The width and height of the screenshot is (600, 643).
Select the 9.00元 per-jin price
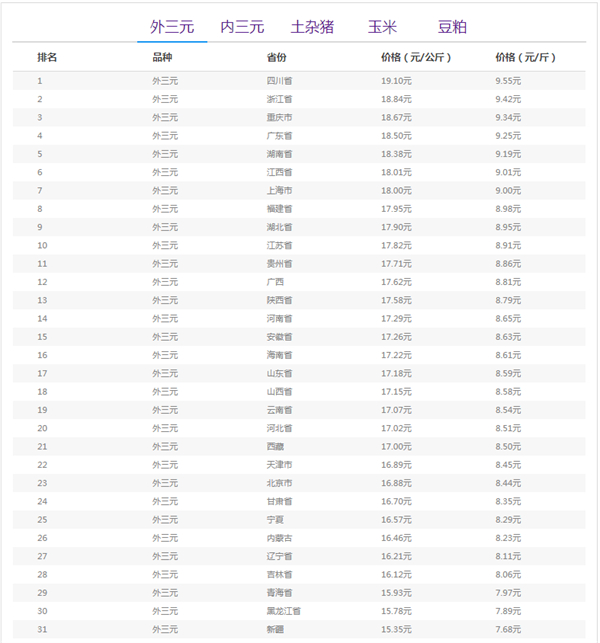508,191
